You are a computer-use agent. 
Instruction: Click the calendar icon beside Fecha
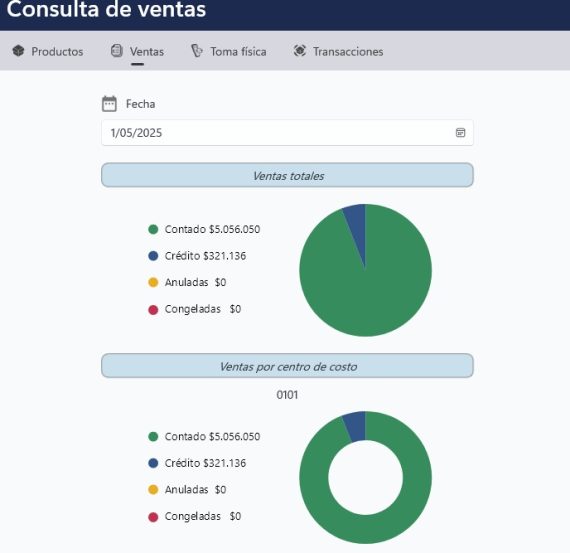coord(109,104)
